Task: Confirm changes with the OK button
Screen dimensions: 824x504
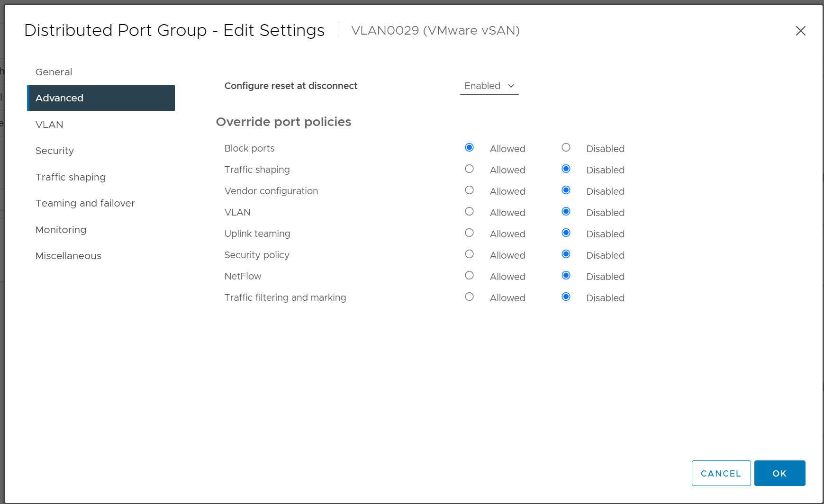Action: (779, 473)
